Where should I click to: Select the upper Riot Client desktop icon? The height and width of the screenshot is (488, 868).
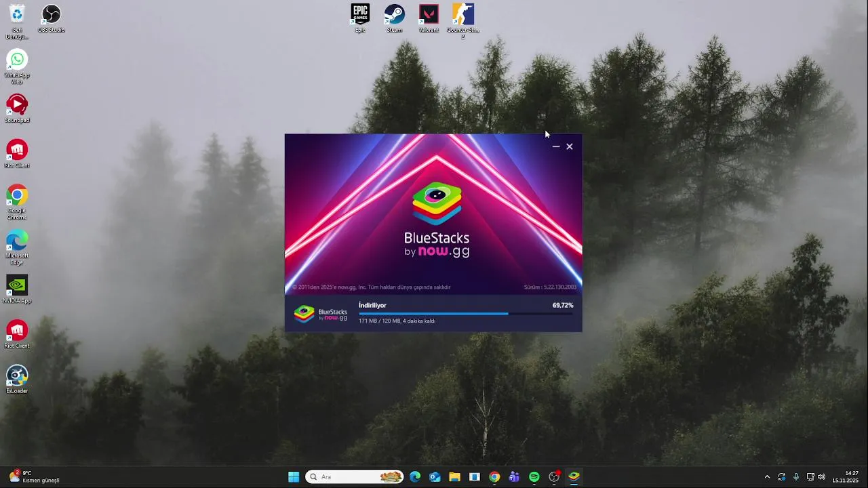pyautogui.click(x=17, y=153)
